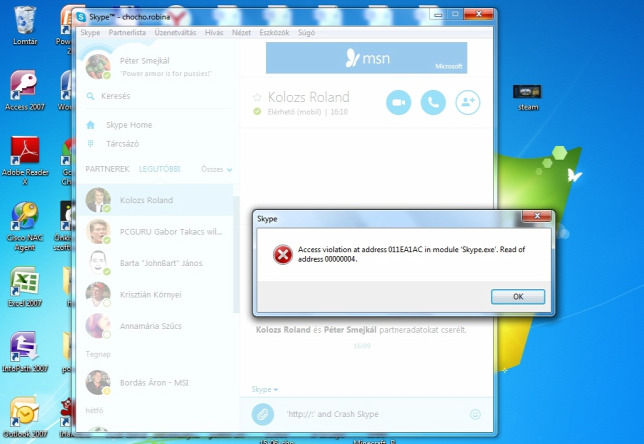Click the paperclip attach file icon
Viewport: 644px width, 444px height.
click(263, 414)
